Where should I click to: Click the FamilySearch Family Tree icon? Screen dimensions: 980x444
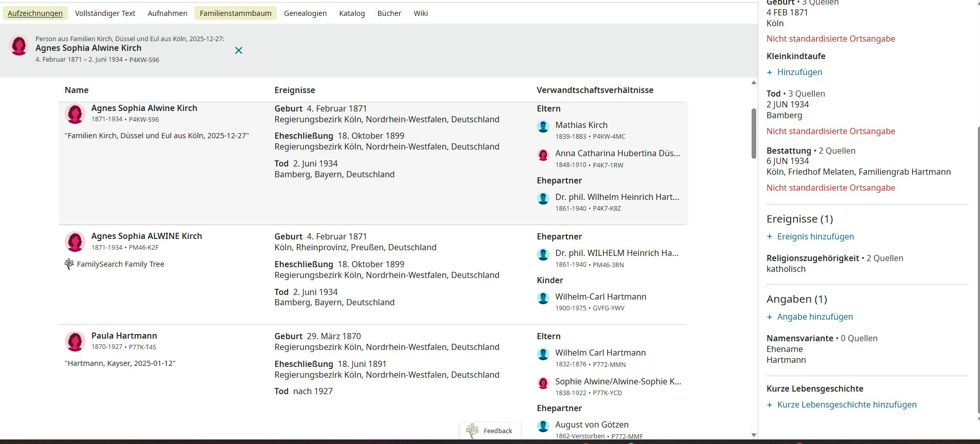click(x=69, y=264)
